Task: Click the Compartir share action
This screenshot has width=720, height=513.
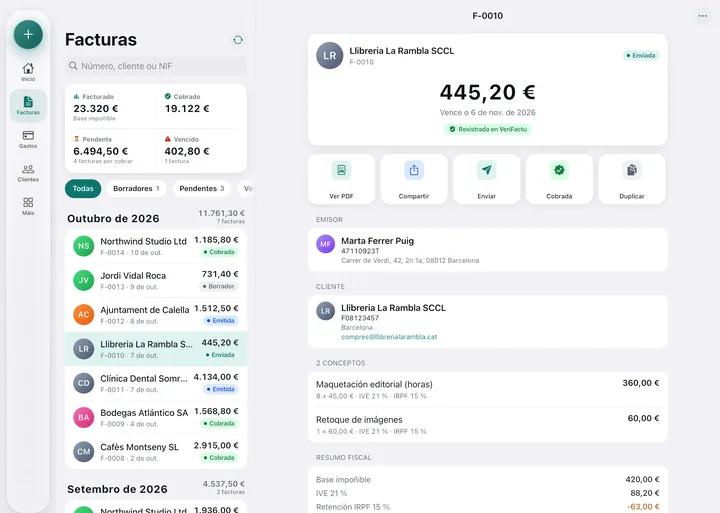Action: (x=414, y=179)
